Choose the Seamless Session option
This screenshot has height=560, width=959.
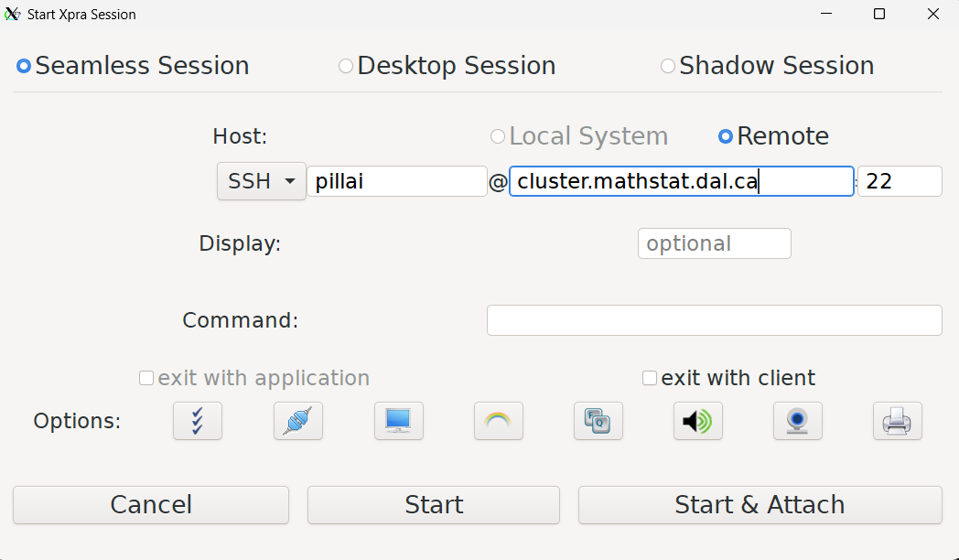24,66
